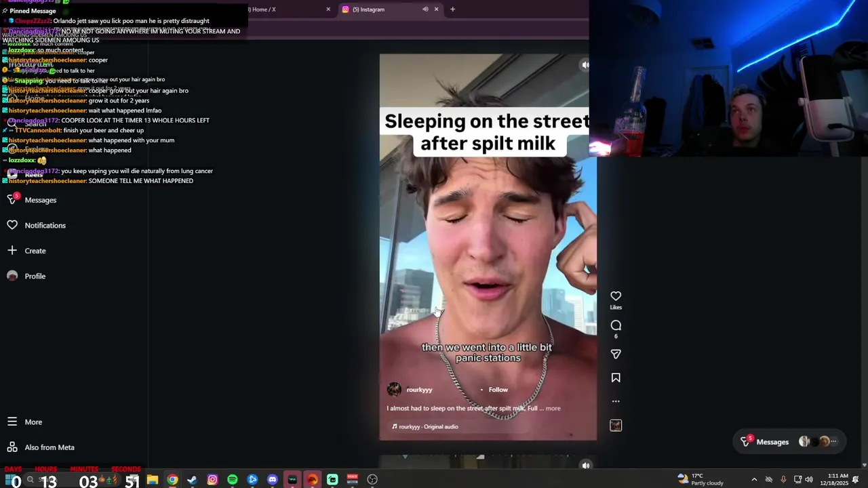The image size is (868, 488).
Task: Follow the rourkyyy account
Action: 498,390
